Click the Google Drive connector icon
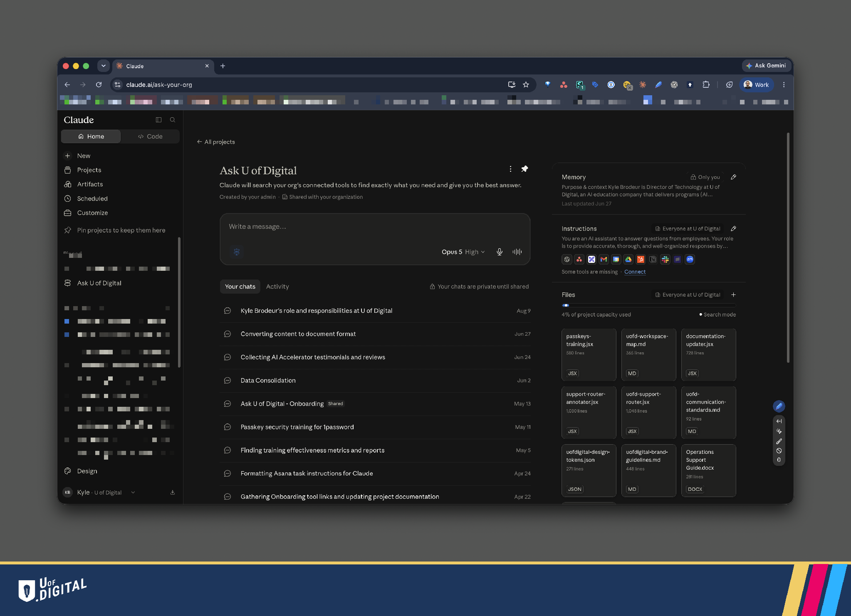Viewport: 851px width, 616px height. pos(628,259)
